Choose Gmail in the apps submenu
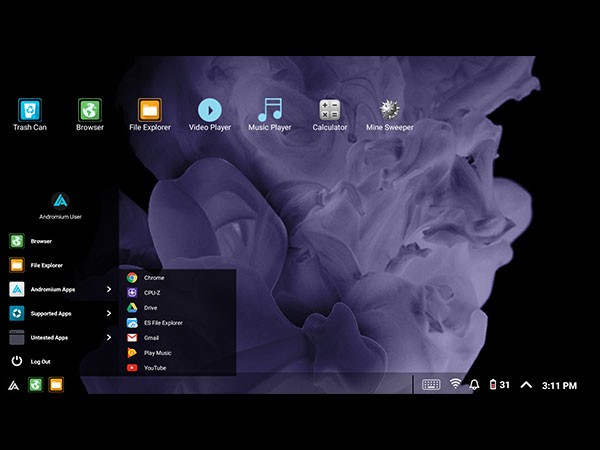 pyautogui.click(x=151, y=338)
